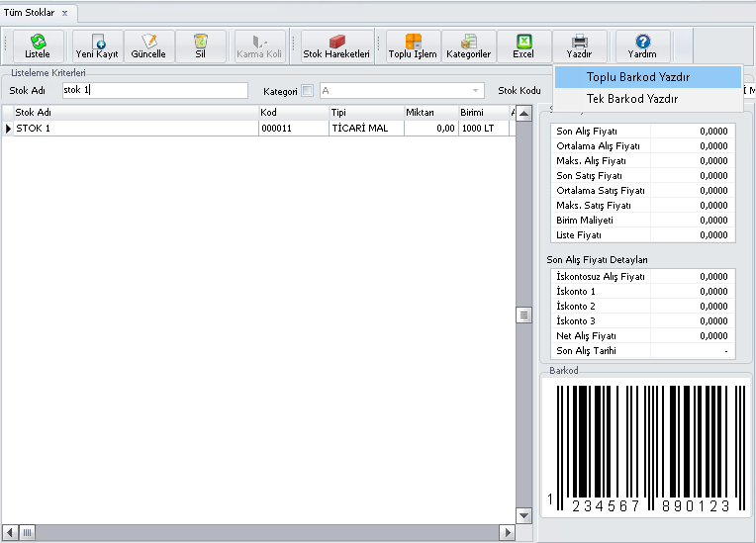Click the Stok Adı search field

click(154, 91)
